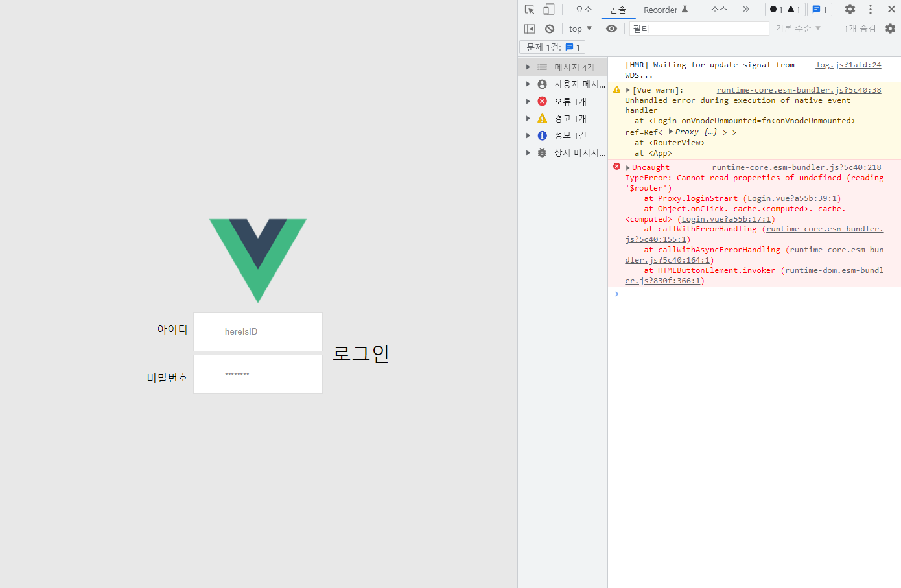Click the 아이디 input field
The image size is (901, 588).
(258, 332)
